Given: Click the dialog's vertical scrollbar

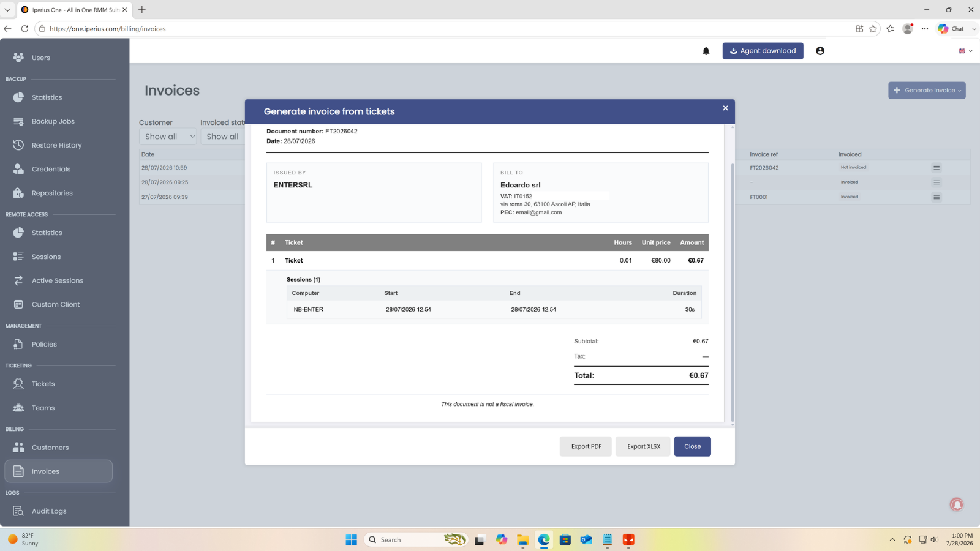Looking at the screenshot, I should tap(732, 293).
